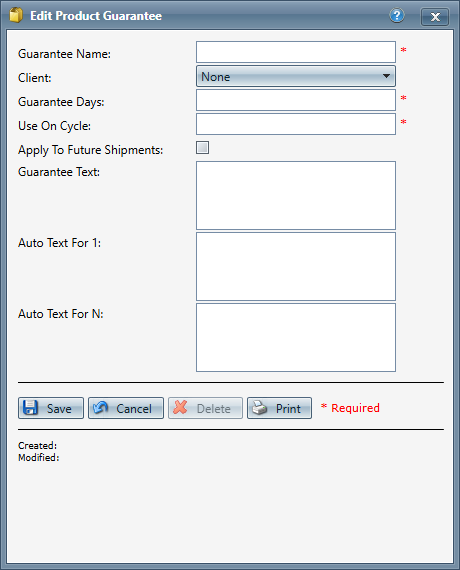Screen dimensions: 460x570
Task: Click the floppy disk icon on Save
Action: point(30,408)
